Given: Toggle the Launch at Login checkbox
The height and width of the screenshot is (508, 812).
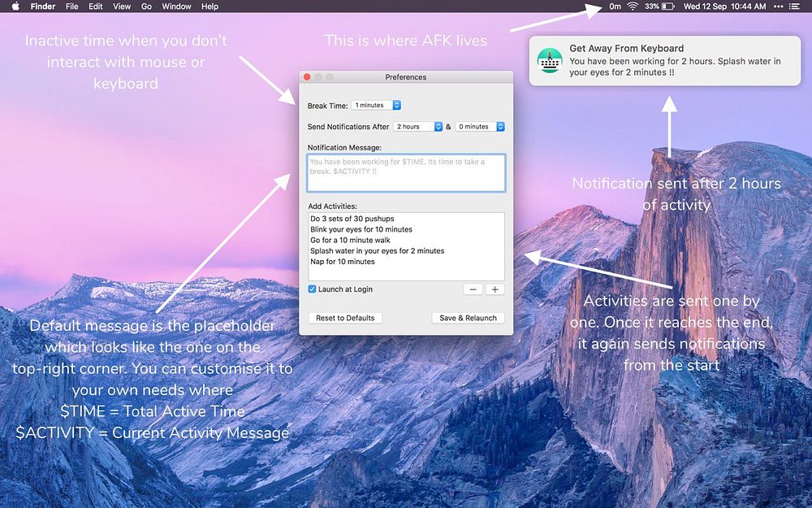Looking at the screenshot, I should (x=312, y=289).
